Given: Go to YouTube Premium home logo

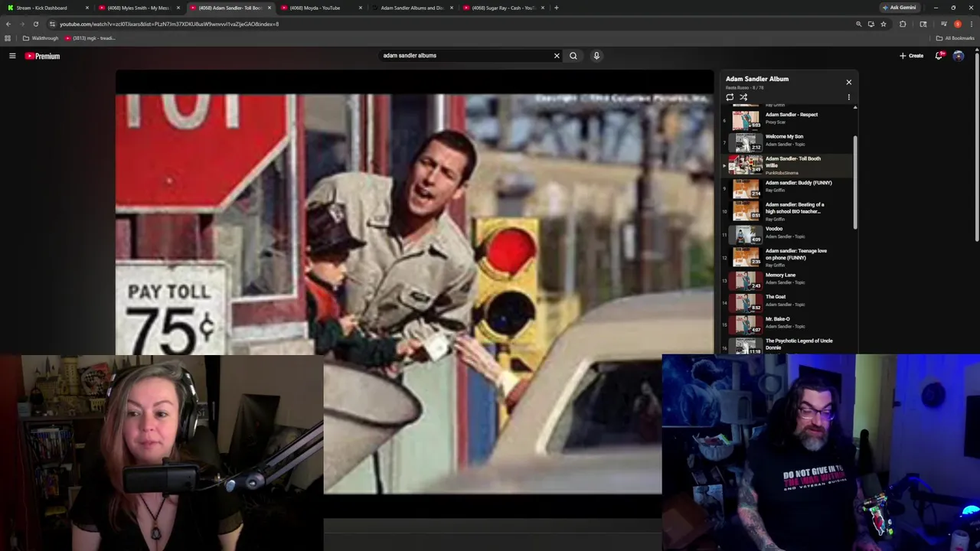Looking at the screenshot, I should pyautogui.click(x=42, y=56).
